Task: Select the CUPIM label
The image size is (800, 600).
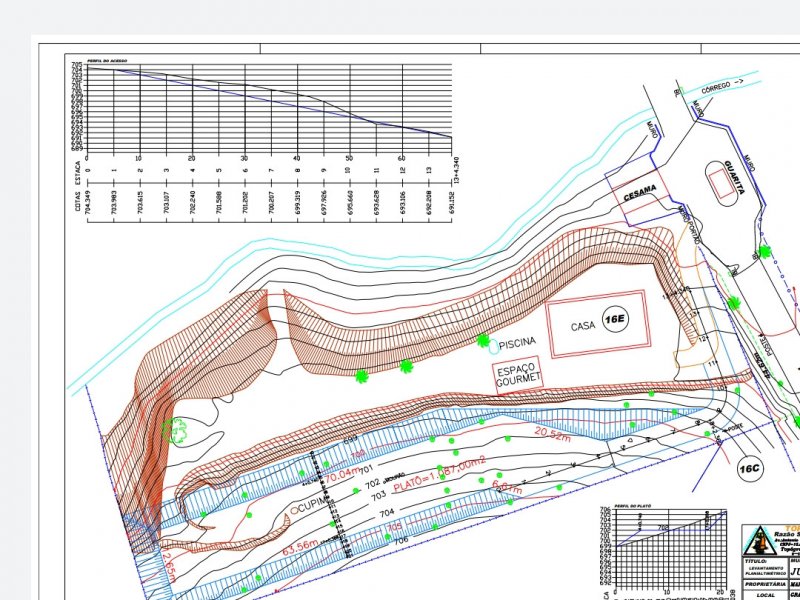Action: (311, 506)
